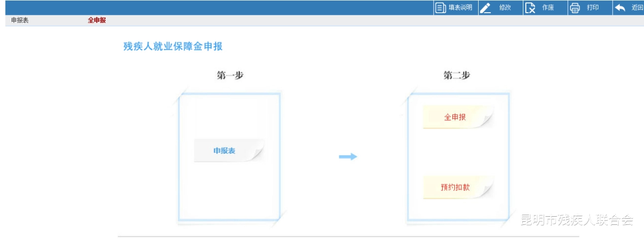Image resolution: width=644 pixels, height=239 pixels.
Task: Select the 打印 print label
Action: point(592,8)
